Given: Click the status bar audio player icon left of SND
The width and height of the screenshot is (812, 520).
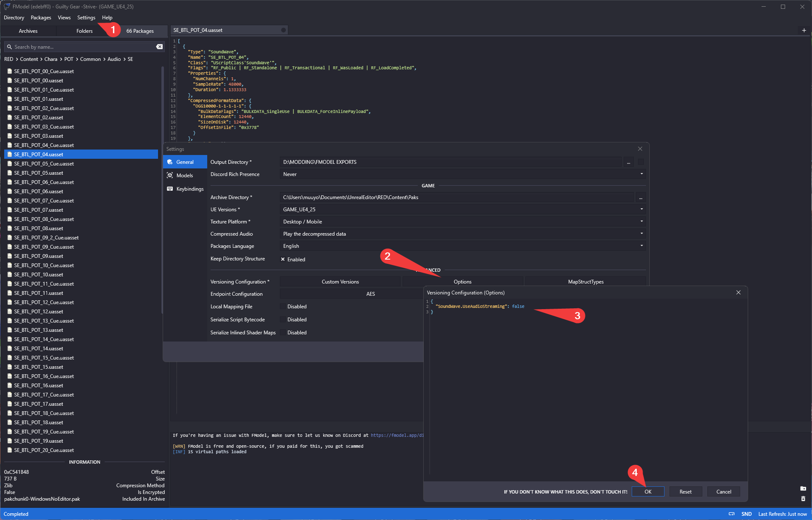Looking at the screenshot, I should click(732, 514).
